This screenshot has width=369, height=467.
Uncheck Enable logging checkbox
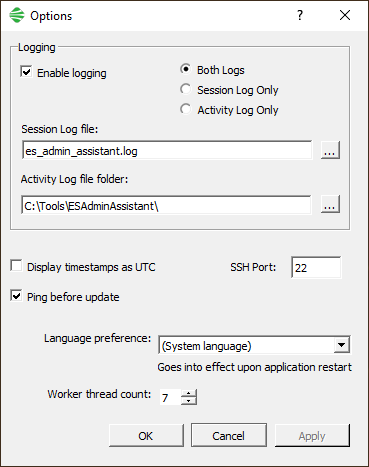pyautogui.click(x=26, y=72)
